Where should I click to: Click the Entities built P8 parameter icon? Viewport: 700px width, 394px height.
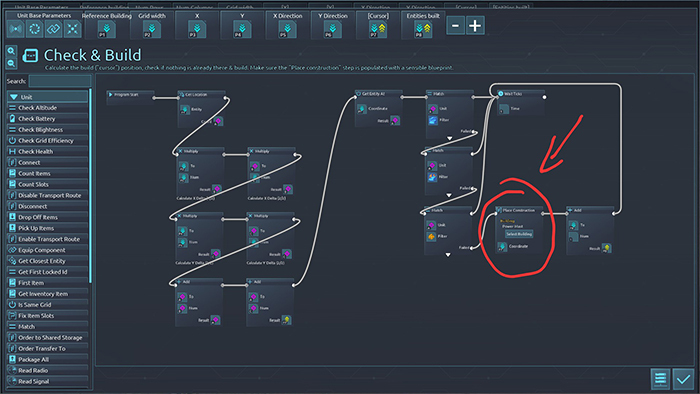click(x=423, y=29)
